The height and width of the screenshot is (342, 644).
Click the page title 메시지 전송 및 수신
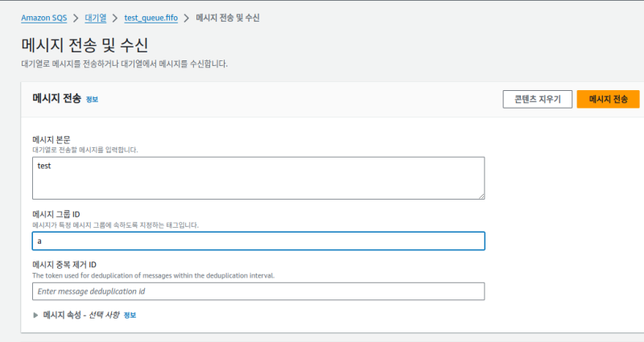pyautogui.click(x=85, y=43)
